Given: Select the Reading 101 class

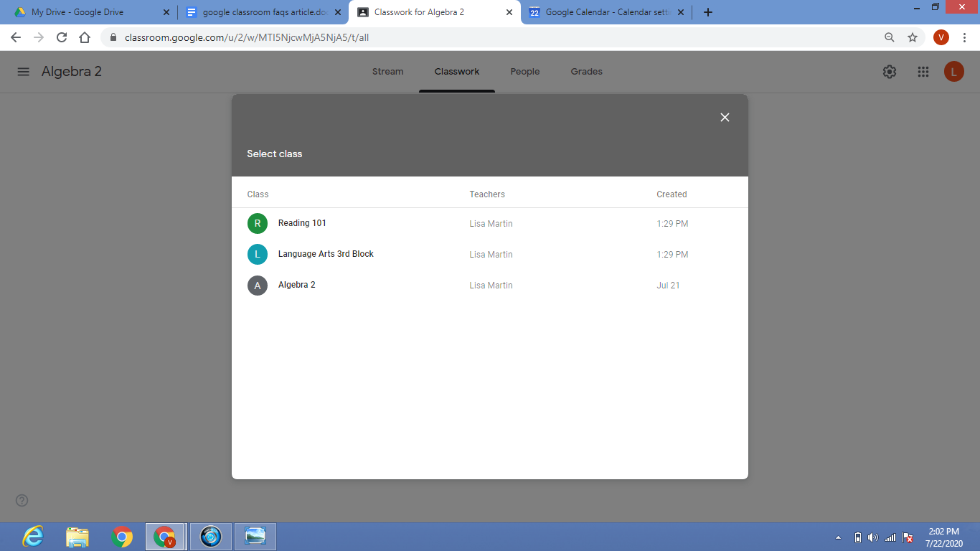Looking at the screenshot, I should (x=490, y=223).
